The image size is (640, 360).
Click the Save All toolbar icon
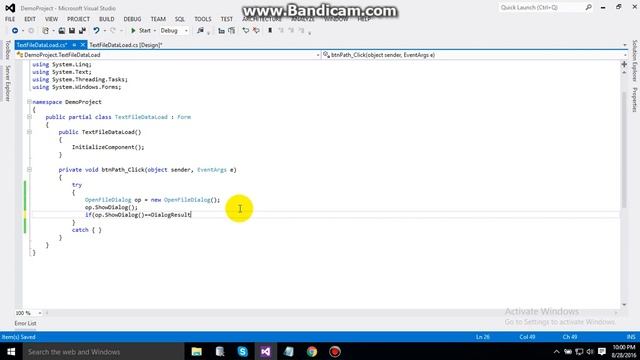point(82,31)
